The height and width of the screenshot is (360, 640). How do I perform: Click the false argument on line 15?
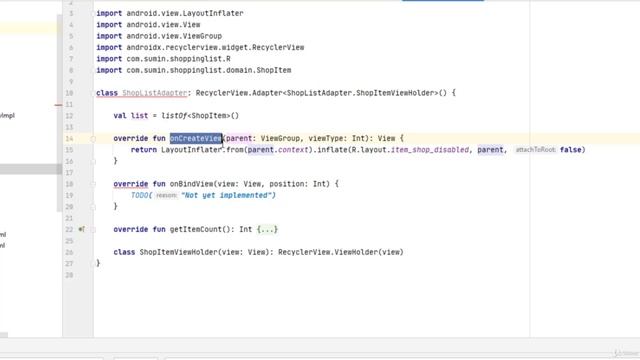[571, 150]
